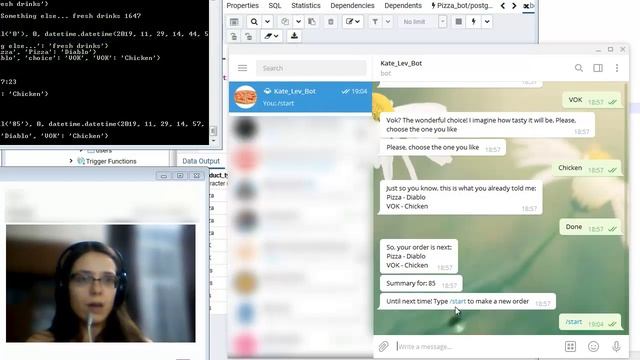
Task: Click the 'Just so you know' summary message
Action: pyautogui.click(x=461, y=198)
